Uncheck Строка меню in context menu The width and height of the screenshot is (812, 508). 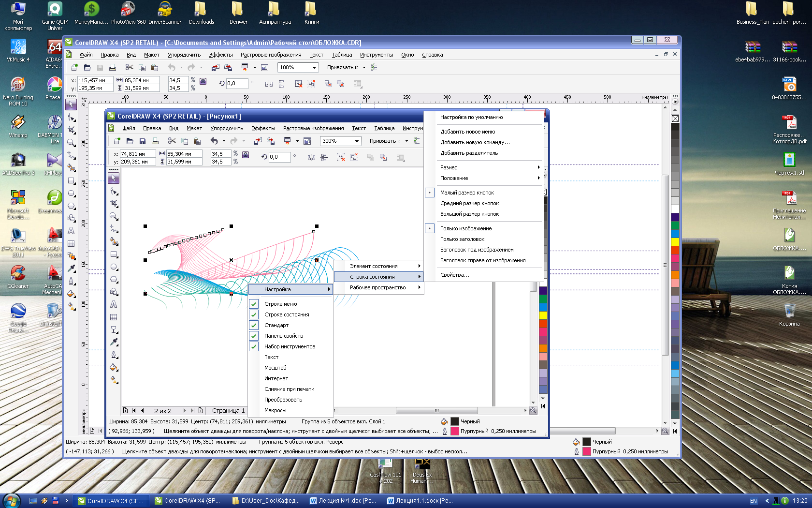coord(254,304)
